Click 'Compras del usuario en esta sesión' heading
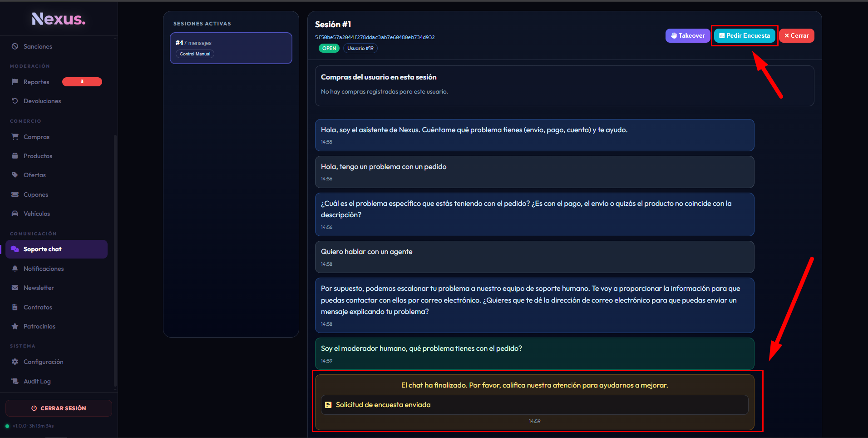868x438 pixels. click(x=379, y=77)
